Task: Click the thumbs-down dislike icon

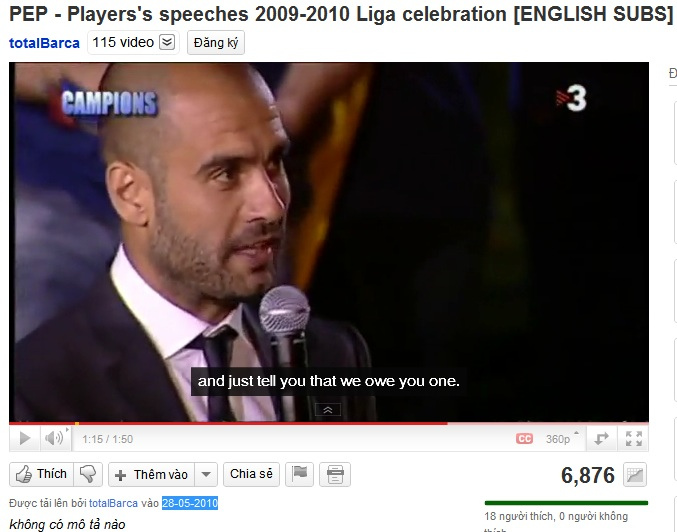Action: 88,474
